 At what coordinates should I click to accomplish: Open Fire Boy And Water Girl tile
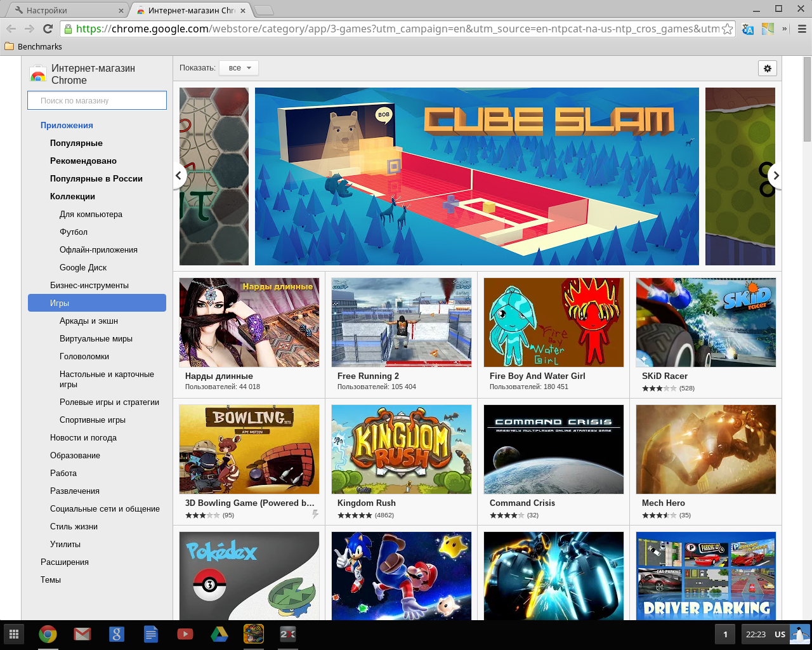coord(554,335)
